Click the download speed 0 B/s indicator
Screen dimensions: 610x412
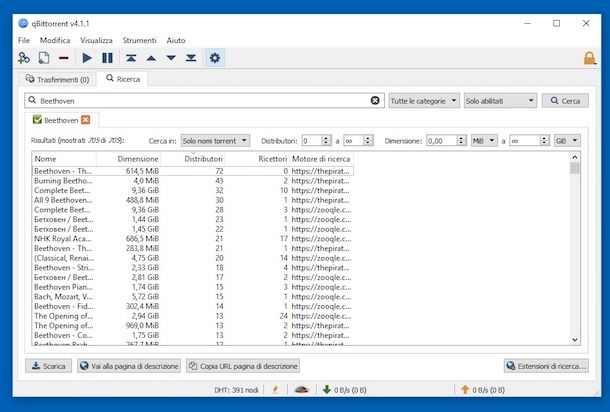click(x=345, y=390)
